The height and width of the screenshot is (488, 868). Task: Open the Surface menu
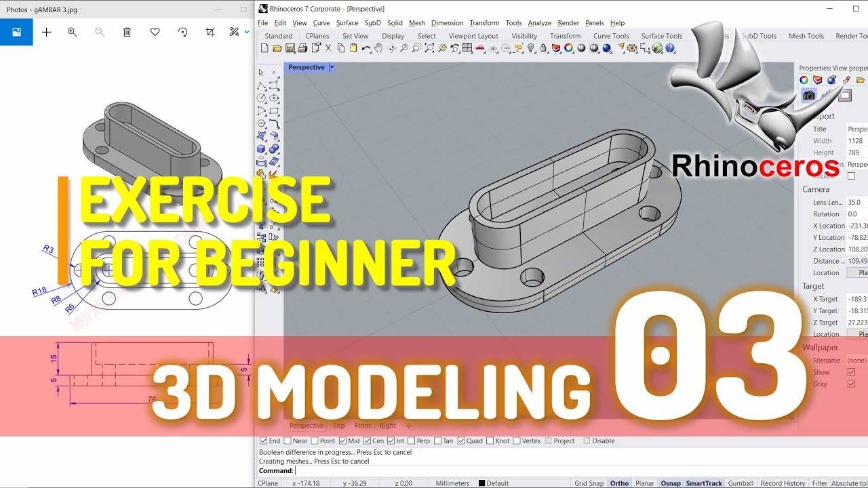347,23
